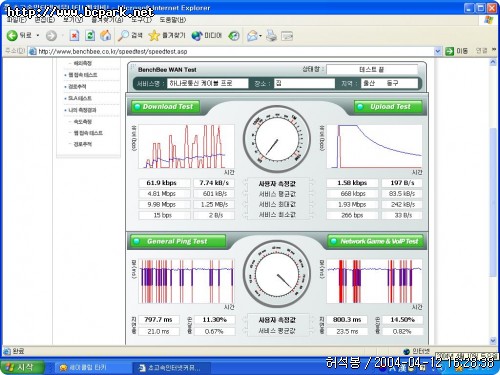
Task: Click the toolbar icon right of Print
Action: 287,36
